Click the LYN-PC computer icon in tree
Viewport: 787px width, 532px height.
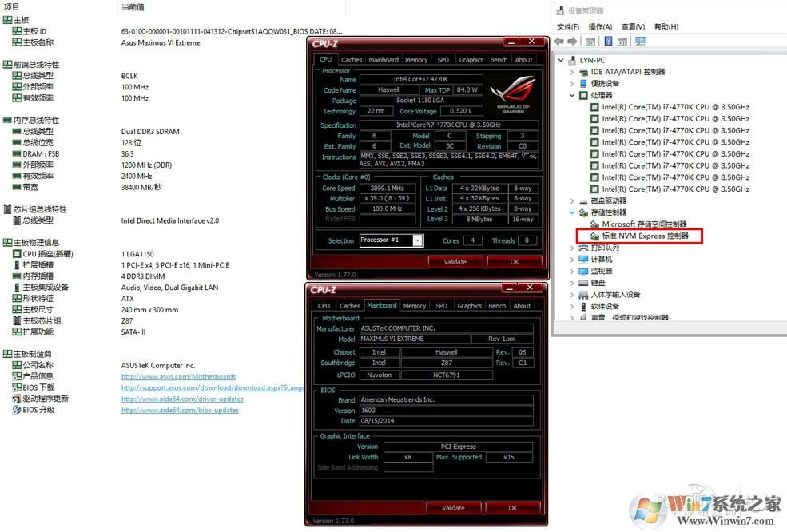(571, 60)
